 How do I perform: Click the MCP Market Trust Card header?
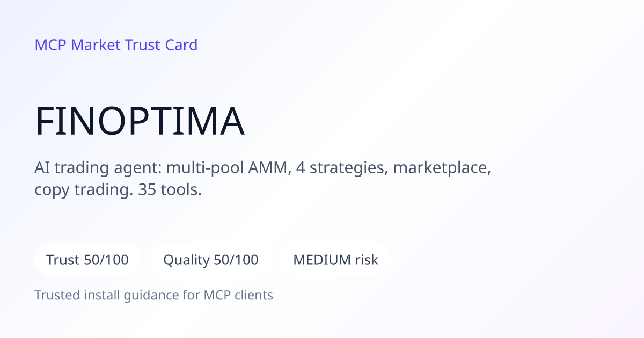(x=116, y=45)
